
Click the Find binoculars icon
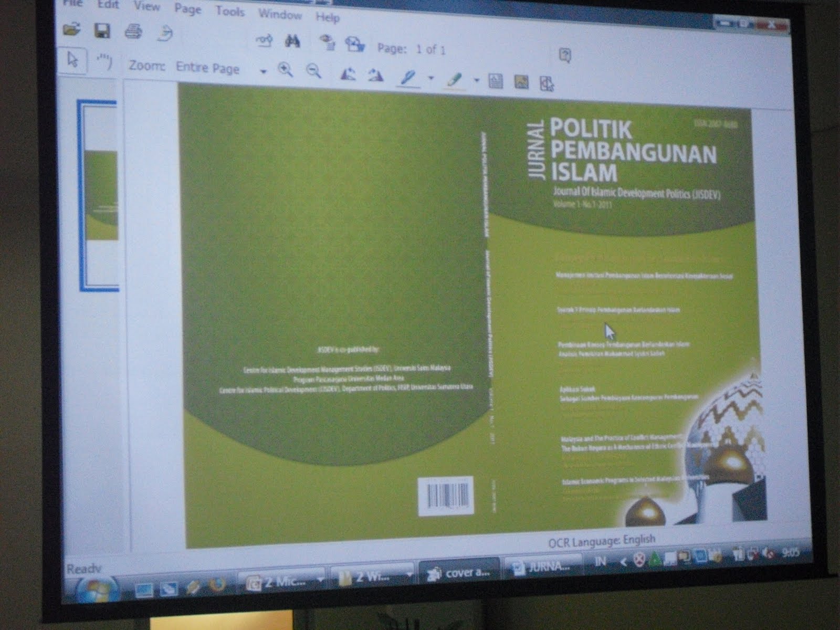292,41
